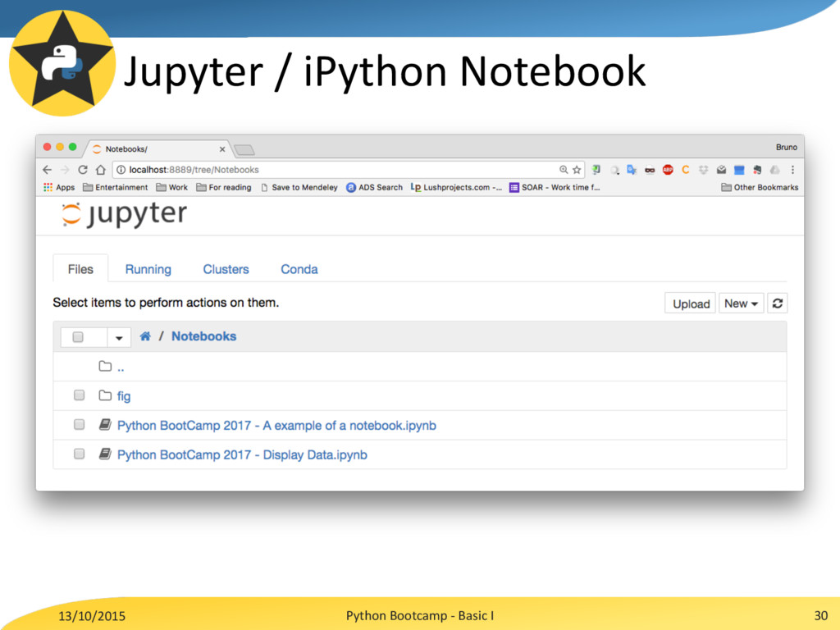Open the ADS Search bookmark

pos(374,187)
